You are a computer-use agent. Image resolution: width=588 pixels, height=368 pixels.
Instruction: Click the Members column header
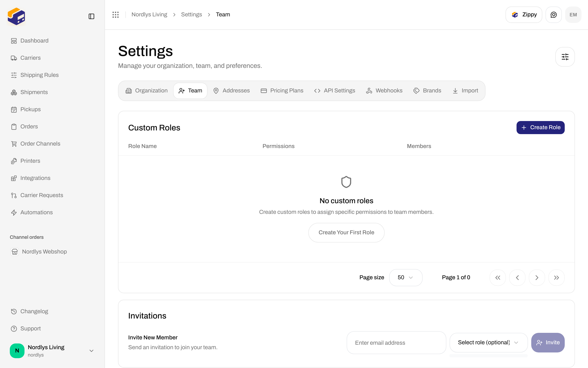coord(419,146)
